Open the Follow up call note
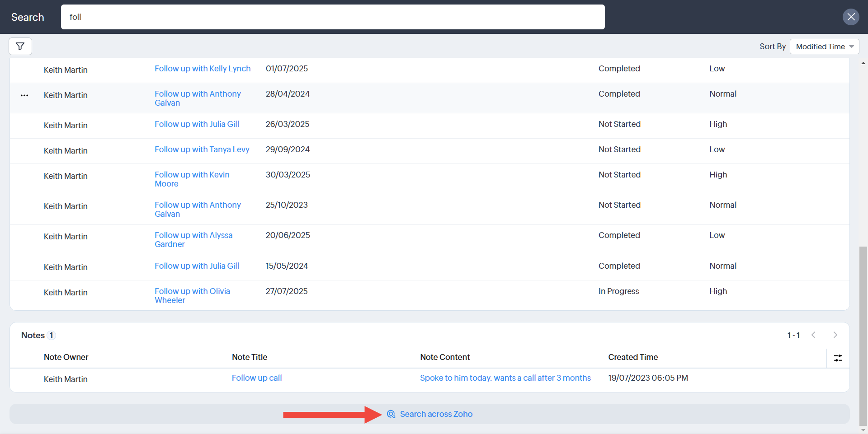 pyautogui.click(x=256, y=378)
